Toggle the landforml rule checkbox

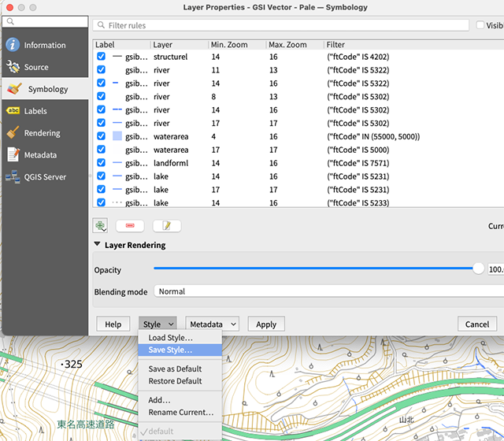coord(101,163)
